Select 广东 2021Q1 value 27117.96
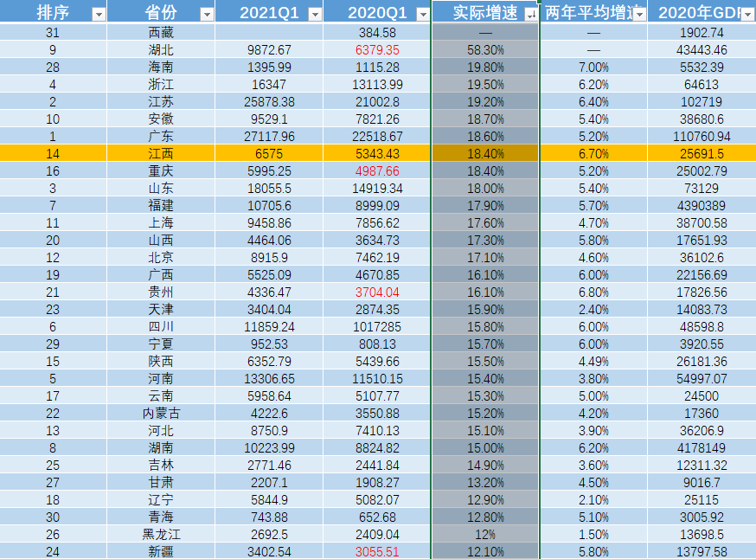This screenshot has width=756, height=559. pyautogui.click(x=269, y=137)
